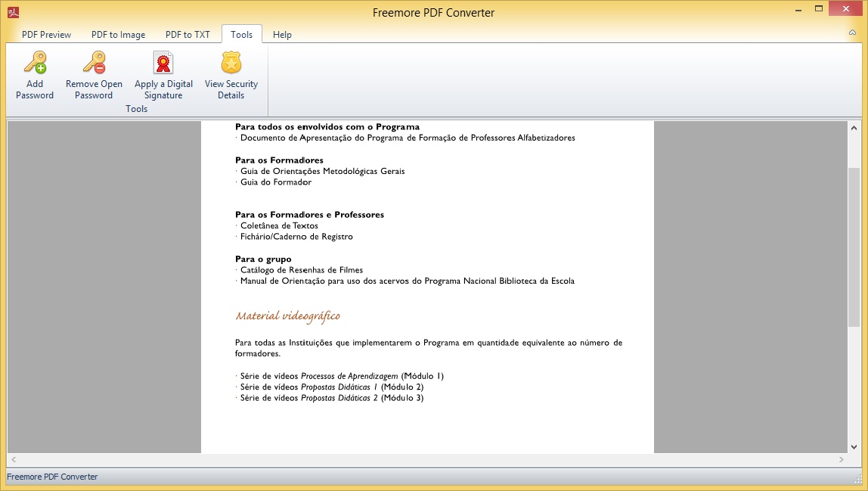Open the PDF to Image tab

click(x=119, y=34)
